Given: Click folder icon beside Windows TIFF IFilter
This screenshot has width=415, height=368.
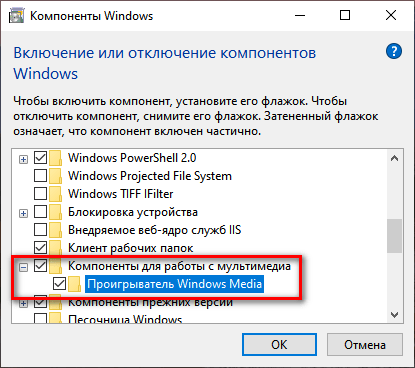Looking at the screenshot, I should (x=55, y=194).
